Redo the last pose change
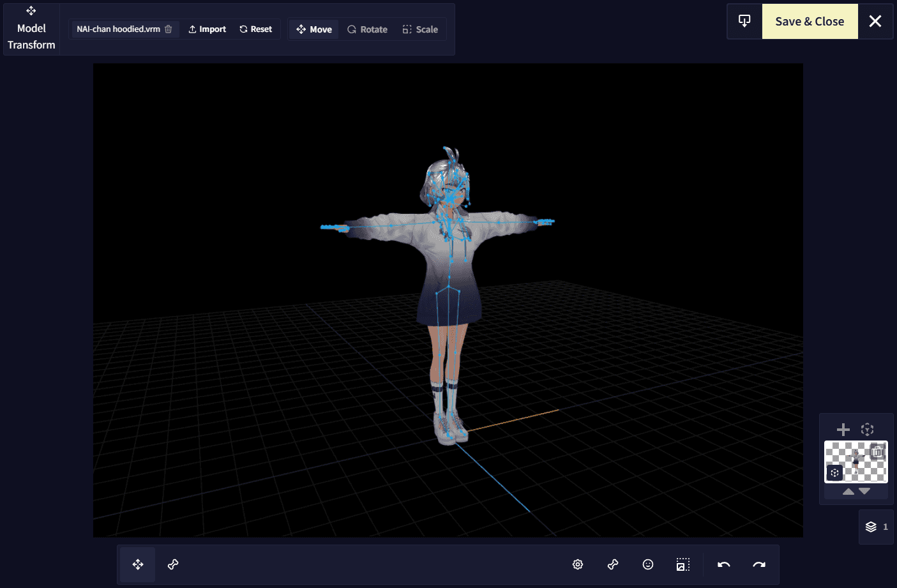Viewport: 897px width, 588px height. [x=758, y=564]
